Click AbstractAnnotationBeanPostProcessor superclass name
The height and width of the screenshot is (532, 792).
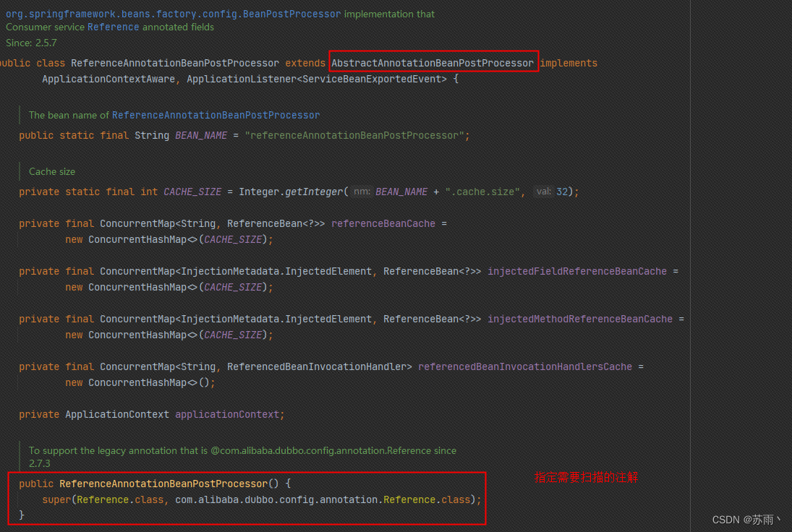tap(433, 63)
